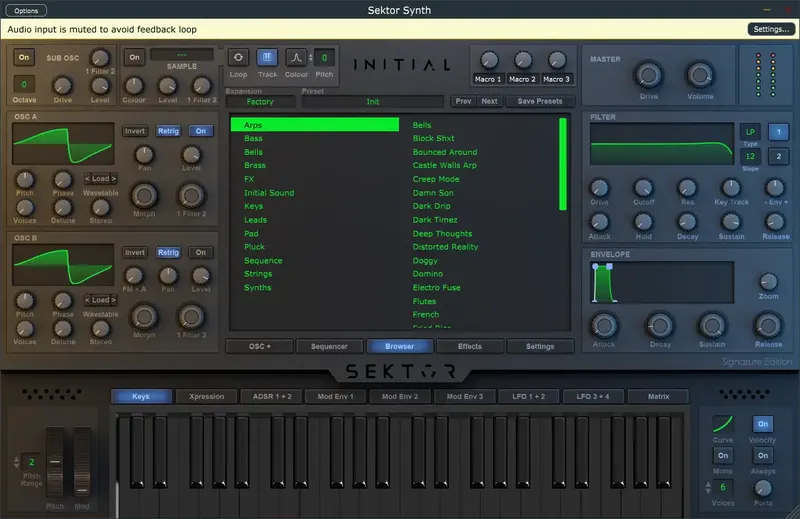The image size is (800, 519).
Task: Click the Filter Cutoff knob
Action: click(643, 188)
